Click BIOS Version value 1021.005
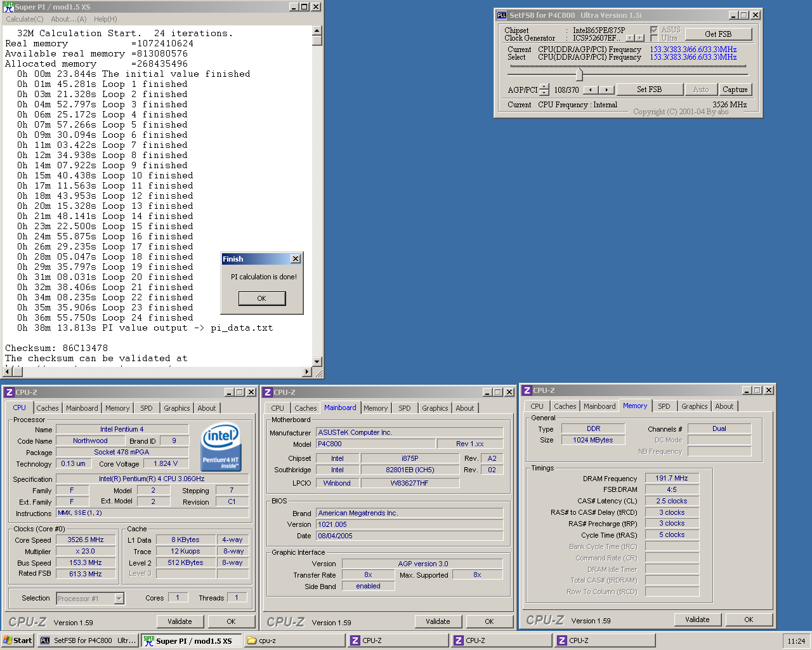Screen dimensions: 812x650 coord(409,524)
